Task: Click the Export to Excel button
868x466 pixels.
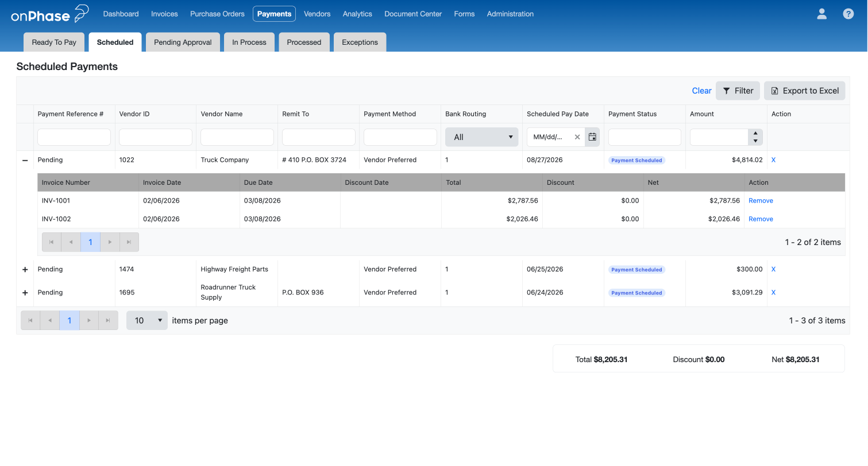Action: tap(804, 91)
